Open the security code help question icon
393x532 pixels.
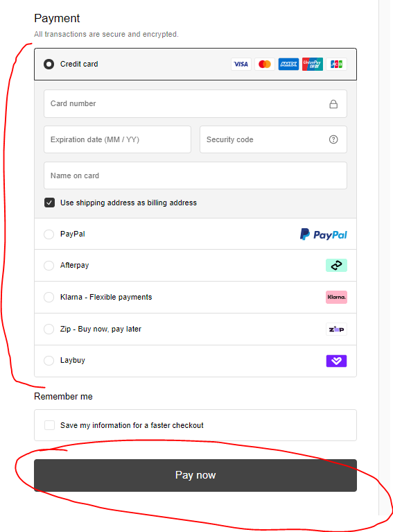(x=333, y=139)
